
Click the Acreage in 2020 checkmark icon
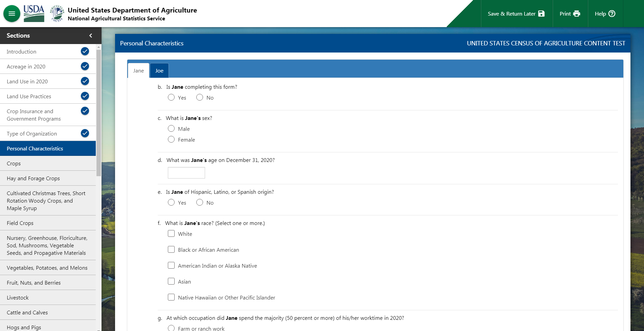coord(85,66)
